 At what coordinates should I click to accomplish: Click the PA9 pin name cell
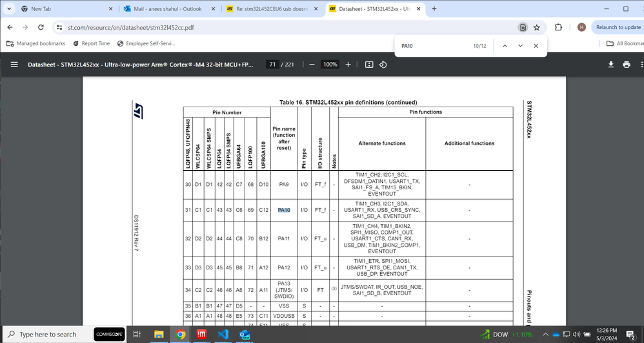click(x=284, y=185)
